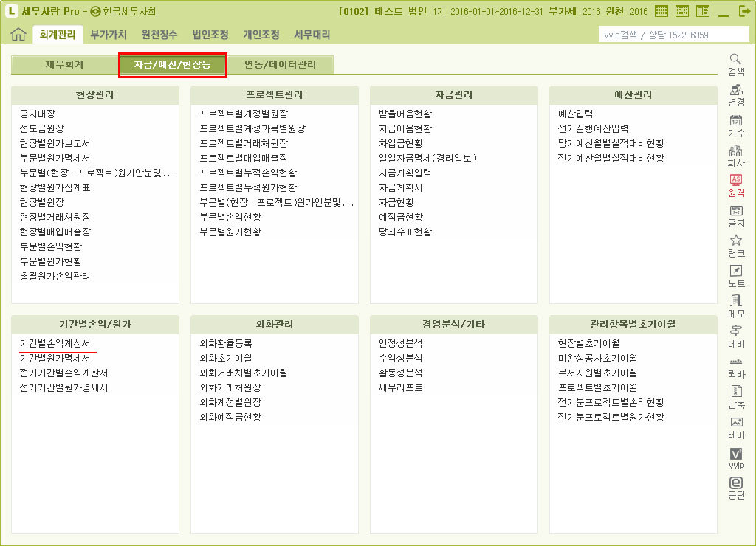This screenshot has height=546, width=756.
Task: Open 현장별초기이월
Action: pyautogui.click(x=589, y=343)
